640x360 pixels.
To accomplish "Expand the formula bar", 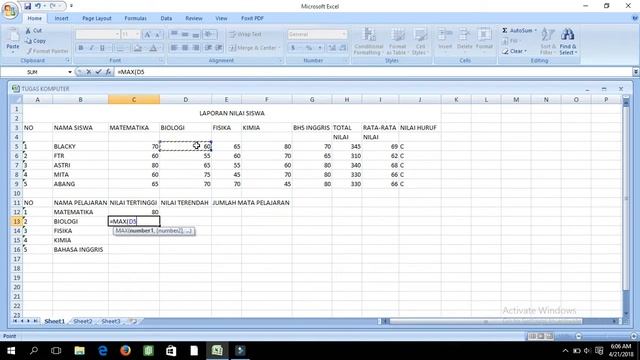I will click(x=636, y=72).
